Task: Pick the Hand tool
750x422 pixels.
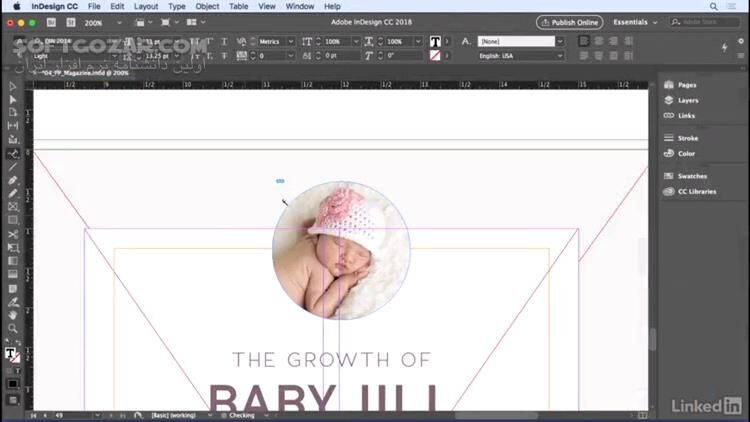Action: [x=13, y=315]
